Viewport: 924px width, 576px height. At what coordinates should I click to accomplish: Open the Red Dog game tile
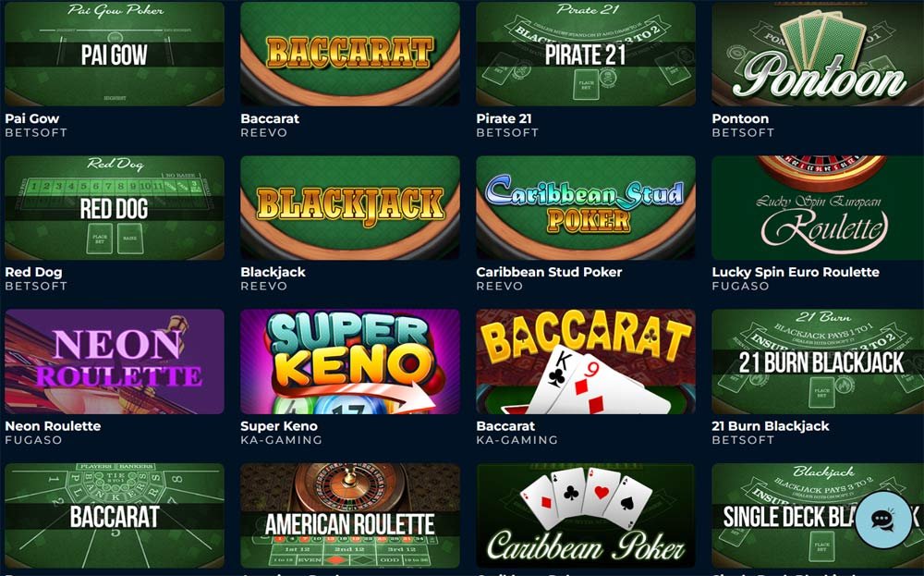tap(115, 207)
